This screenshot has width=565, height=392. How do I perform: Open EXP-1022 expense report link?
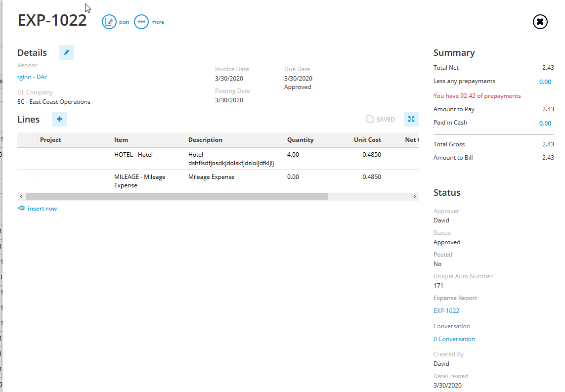pos(446,310)
